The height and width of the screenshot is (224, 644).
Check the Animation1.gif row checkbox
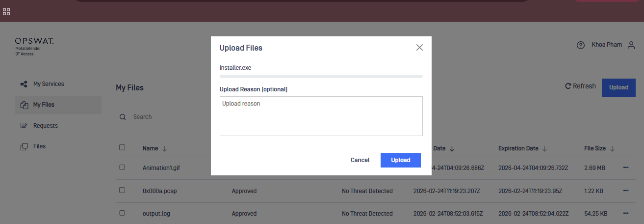tap(122, 168)
